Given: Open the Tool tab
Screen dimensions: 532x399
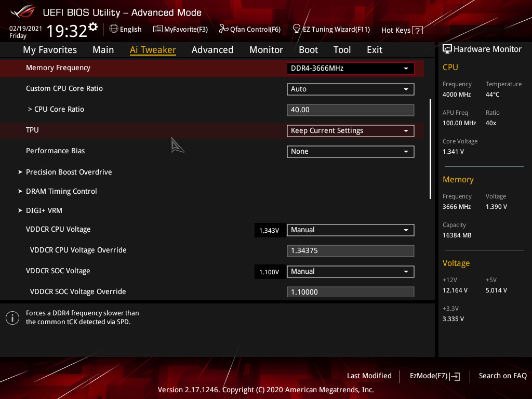Looking at the screenshot, I should 342,50.
